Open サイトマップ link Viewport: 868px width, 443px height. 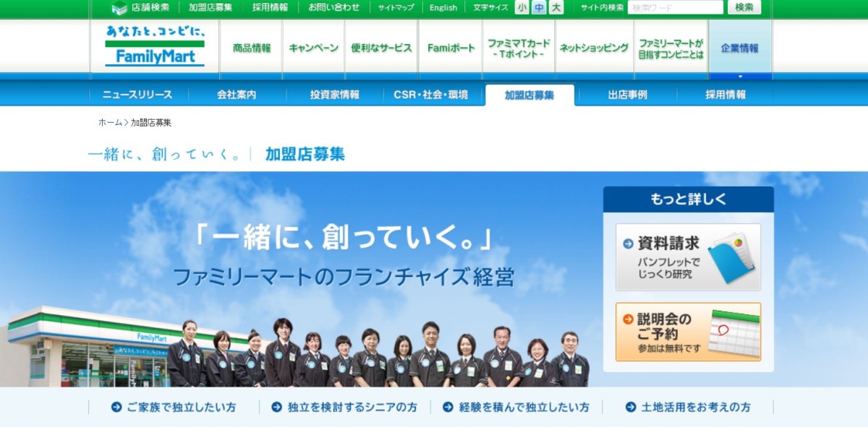pyautogui.click(x=396, y=8)
